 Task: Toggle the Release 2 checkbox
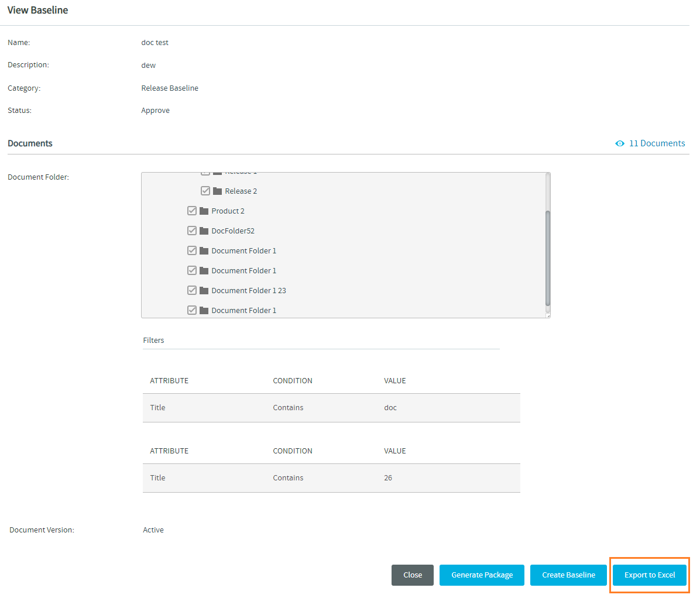pyautogui.click(x=205, y=191)
